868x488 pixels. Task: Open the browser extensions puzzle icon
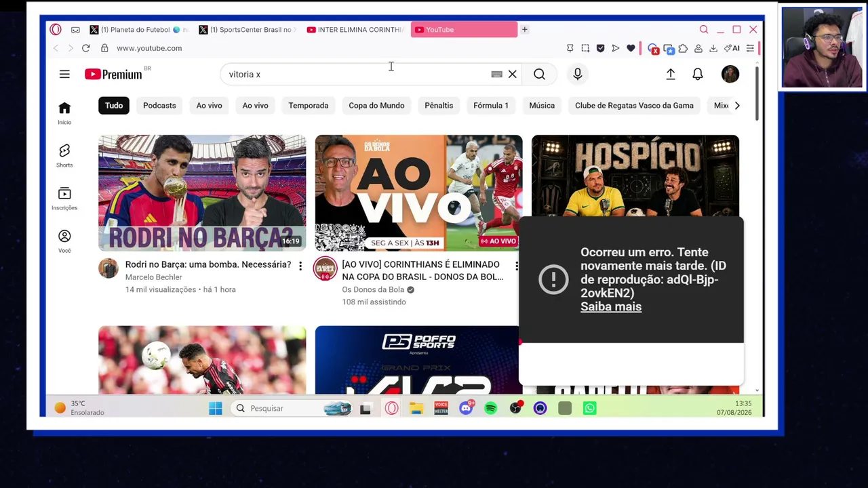point(683,48)
